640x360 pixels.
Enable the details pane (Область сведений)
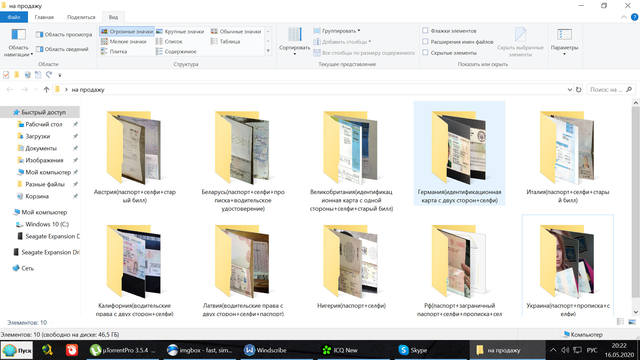coord(62,49)
